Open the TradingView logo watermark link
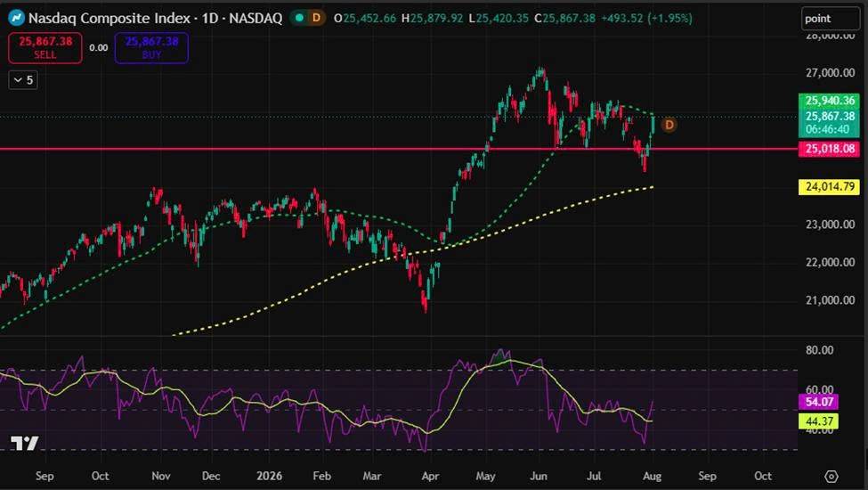868x490 pixels. [x=25, y=444]
